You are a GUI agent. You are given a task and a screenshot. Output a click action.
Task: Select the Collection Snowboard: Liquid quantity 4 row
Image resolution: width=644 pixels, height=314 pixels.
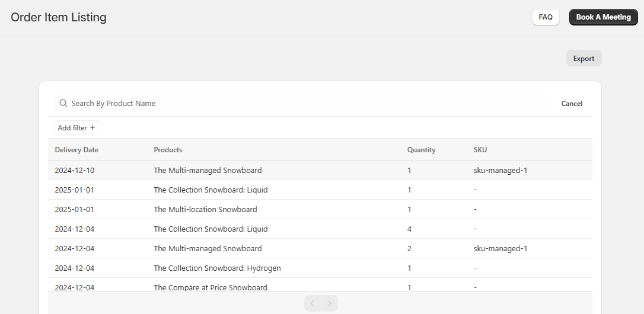211,229
